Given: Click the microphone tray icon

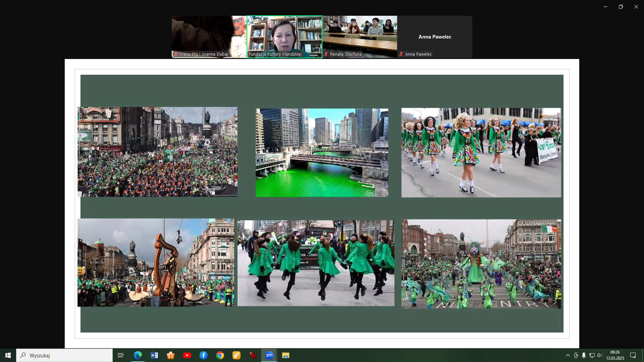Looking at the screenshot, I should (x=584, y=355).
